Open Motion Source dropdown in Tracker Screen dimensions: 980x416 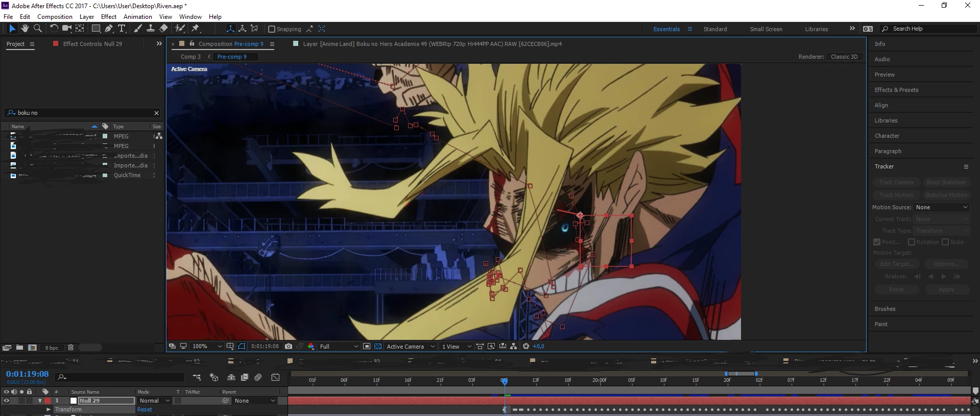pos(942,207)
